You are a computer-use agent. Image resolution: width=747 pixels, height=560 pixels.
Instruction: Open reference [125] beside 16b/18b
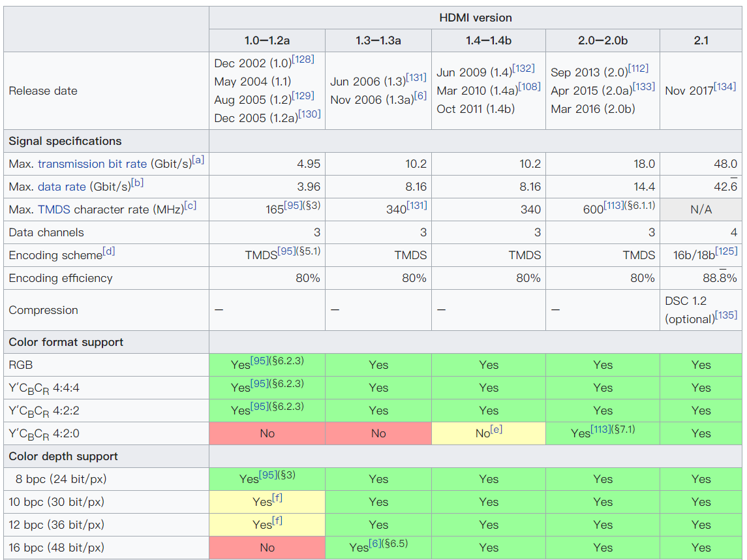[726, 251]
